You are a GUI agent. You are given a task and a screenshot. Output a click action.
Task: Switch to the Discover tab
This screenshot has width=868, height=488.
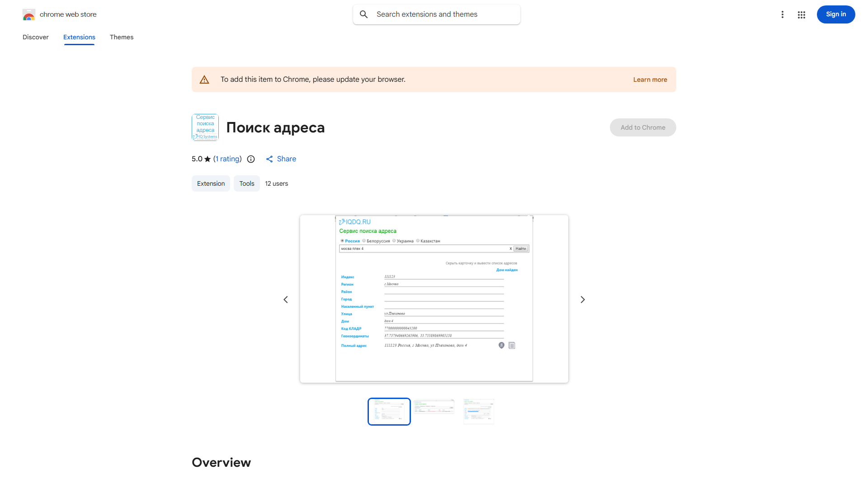(x=35, y=37)
